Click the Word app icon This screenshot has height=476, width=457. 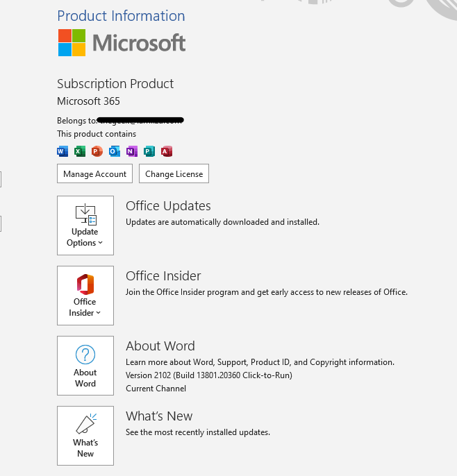tap(63, 151)
